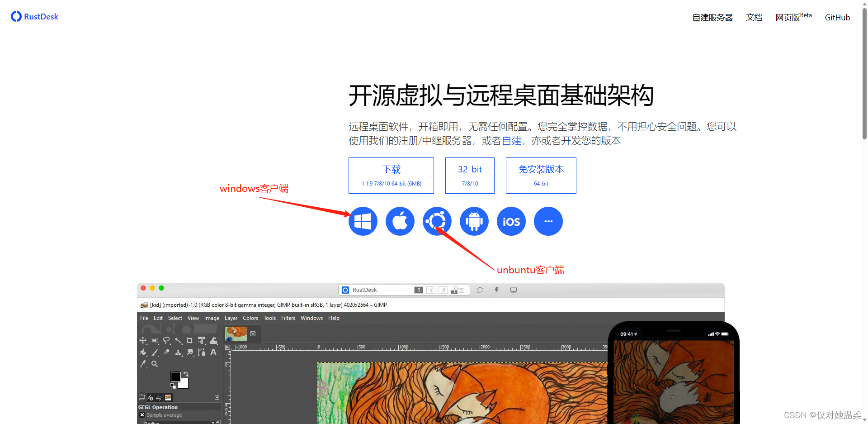Screen dimensions: 868x424
Task: Open the more platforms ellipsis icon
Action: [548, 221]
